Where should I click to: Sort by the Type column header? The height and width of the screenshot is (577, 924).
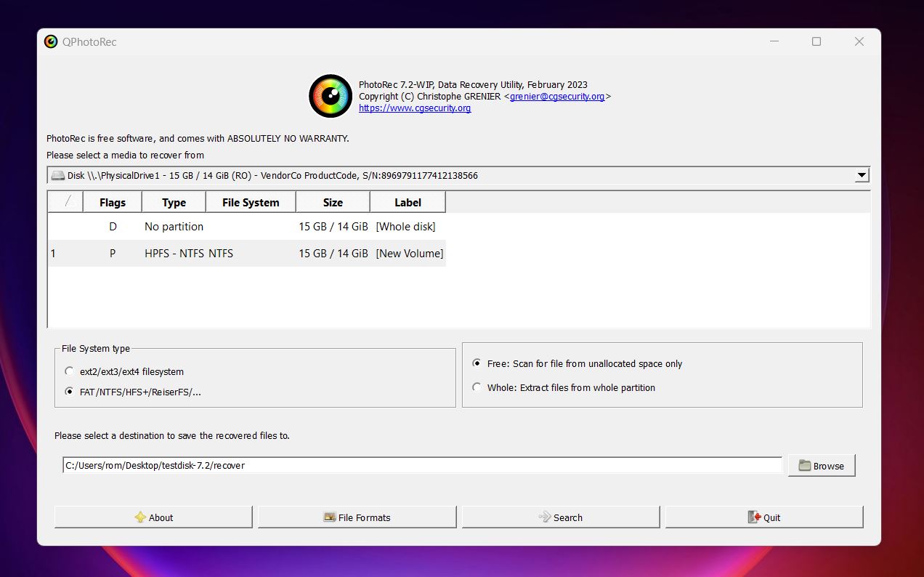click(174, 203)
